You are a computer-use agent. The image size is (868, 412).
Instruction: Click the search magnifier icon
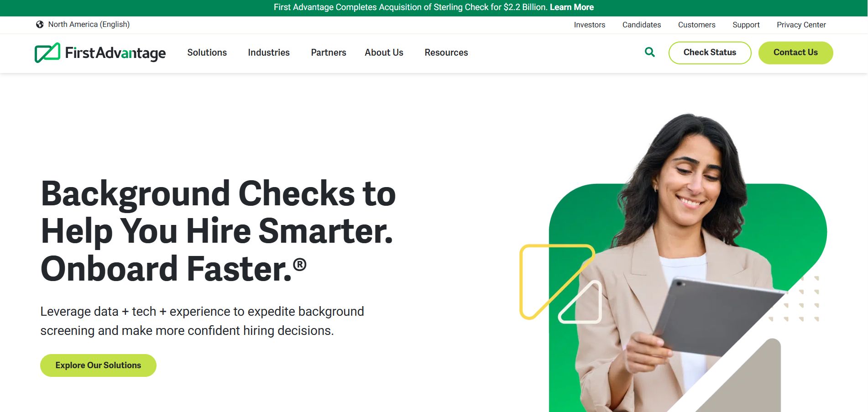pyautogui.click(x=650, y=52)
